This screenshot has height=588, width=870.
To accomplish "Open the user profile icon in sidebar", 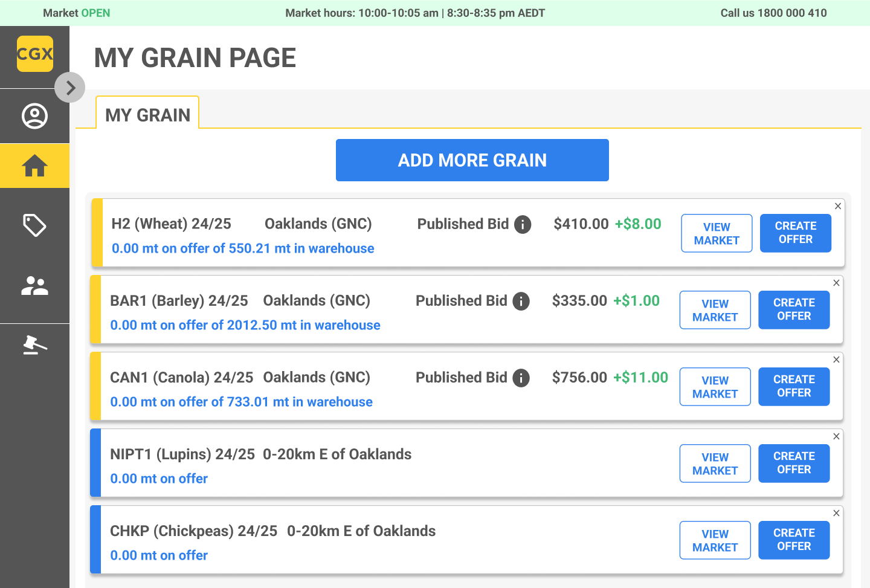I will coord(34,116).
